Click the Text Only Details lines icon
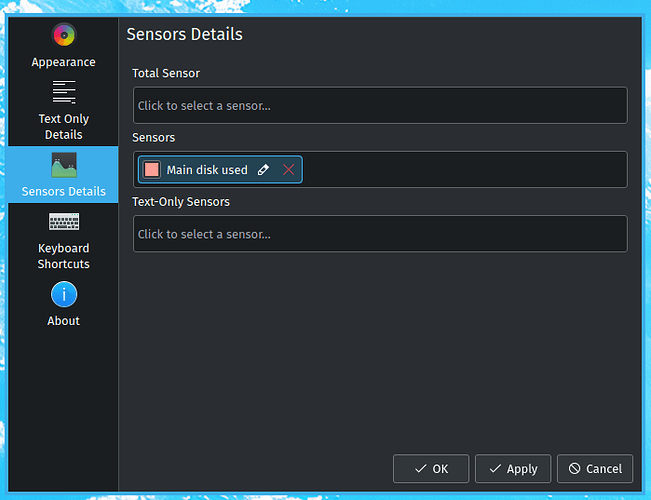651x500 pixels. (x=64, y=92)
